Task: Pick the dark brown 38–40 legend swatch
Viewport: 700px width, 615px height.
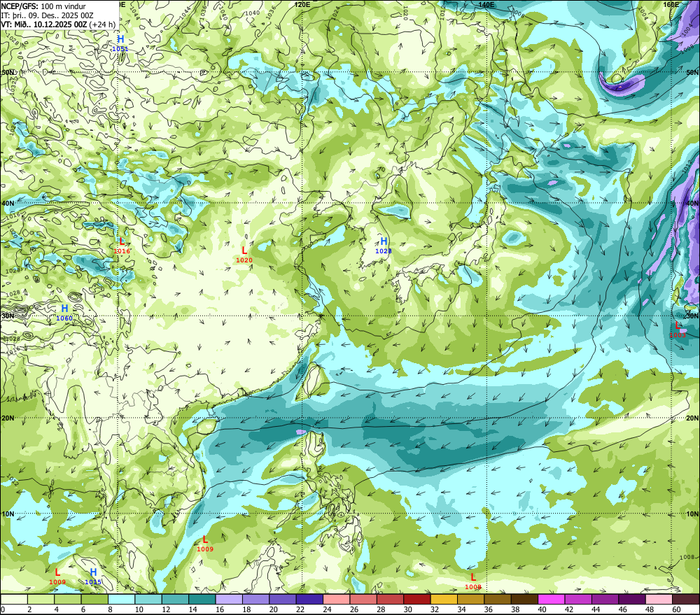Action: (524, 600)
